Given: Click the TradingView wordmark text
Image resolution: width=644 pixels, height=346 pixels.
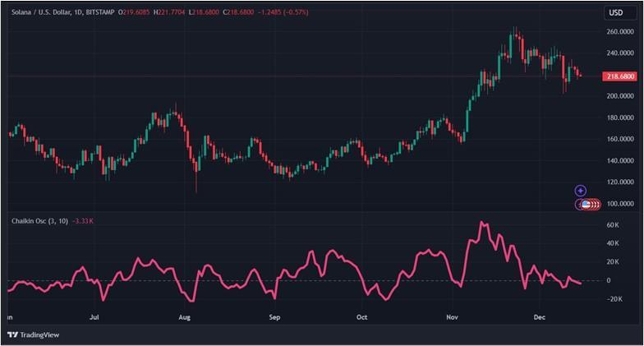Looking at the screenshot, I should (39, 335).
